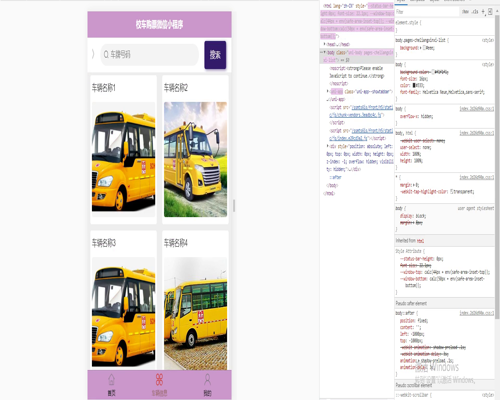
Task: Edit the display: block declaration
Action: pos(413,216)
